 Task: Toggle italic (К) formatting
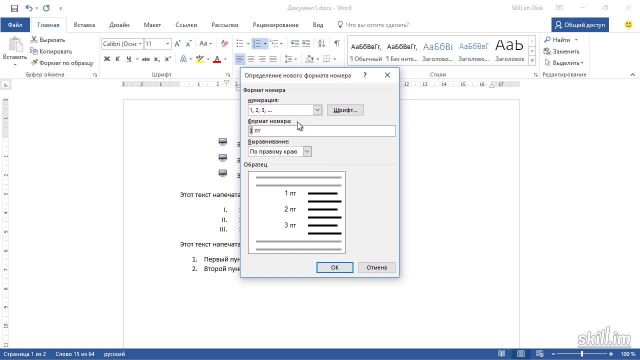(x=118, y=59)
